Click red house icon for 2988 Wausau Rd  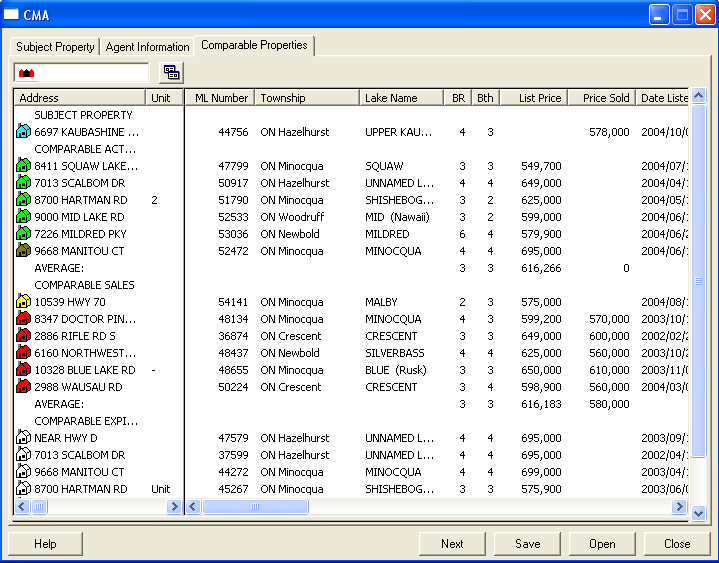[23, 387]
